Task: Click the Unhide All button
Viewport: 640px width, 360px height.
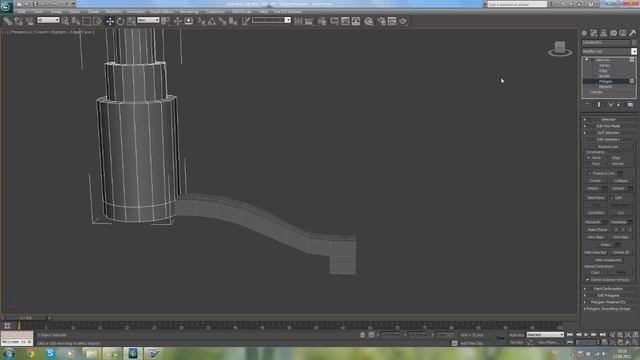Action: [621, 253]
